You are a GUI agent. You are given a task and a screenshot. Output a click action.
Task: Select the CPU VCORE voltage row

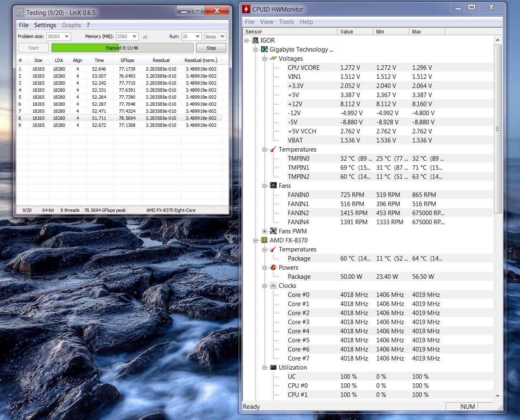(390, 68)
